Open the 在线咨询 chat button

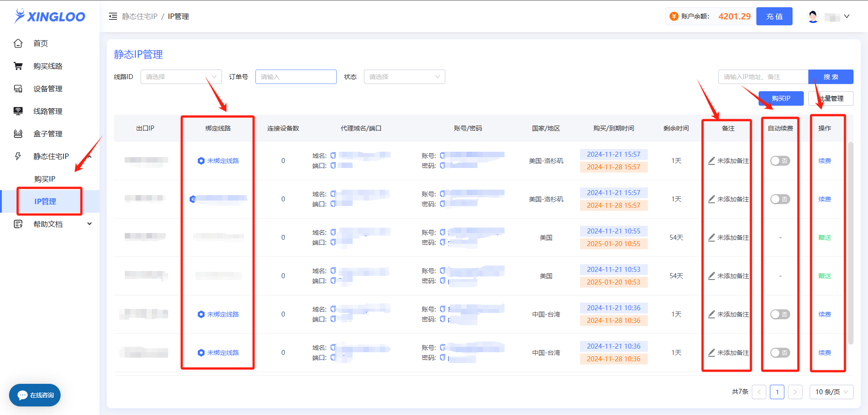coord(35,395)
